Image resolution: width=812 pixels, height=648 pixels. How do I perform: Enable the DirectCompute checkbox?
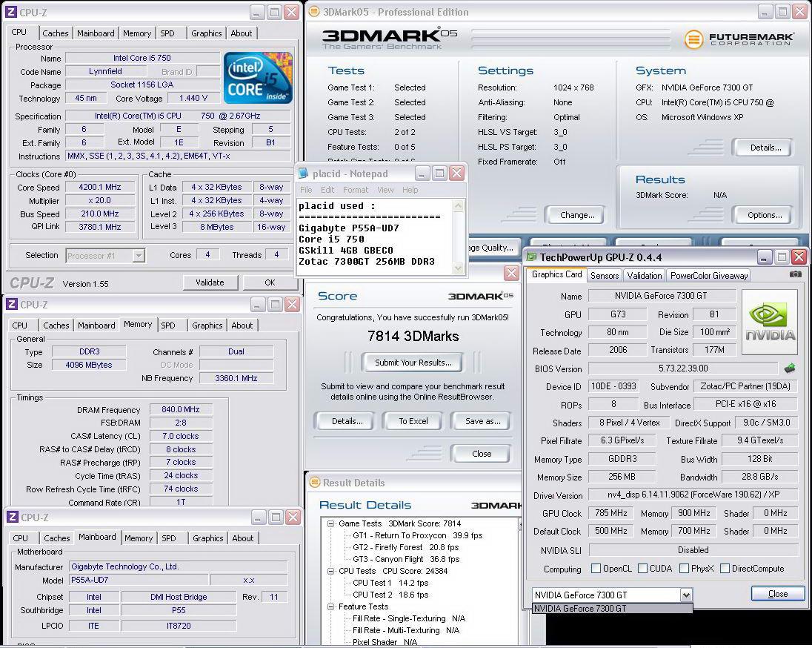[x=725, y=569]
